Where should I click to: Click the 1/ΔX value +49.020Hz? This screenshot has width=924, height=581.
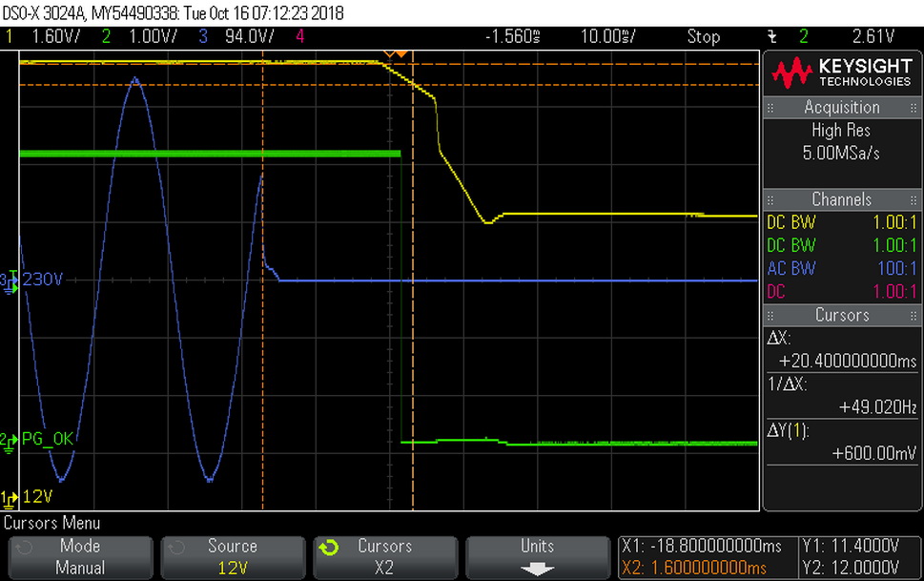[x=877, y=407]
